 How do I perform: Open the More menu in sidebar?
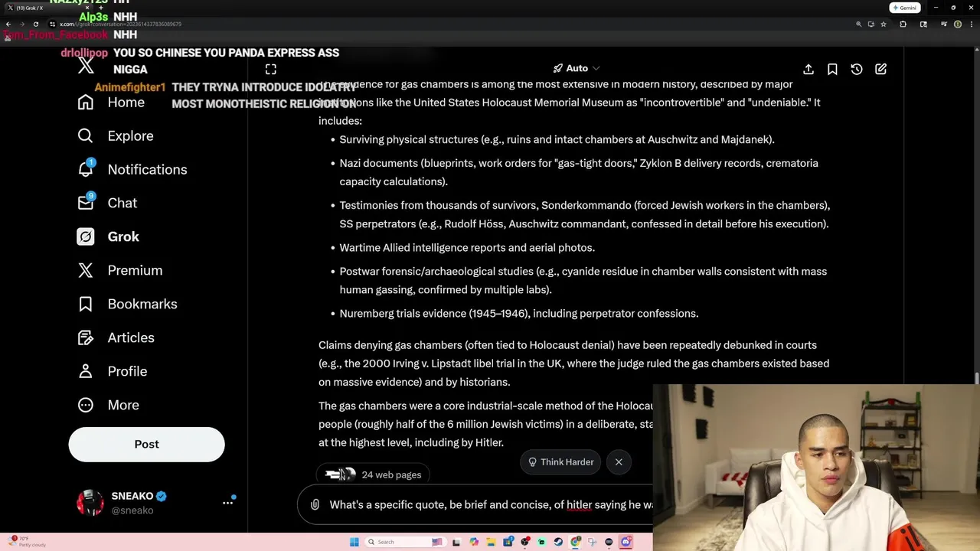click(x=108, y=405)
